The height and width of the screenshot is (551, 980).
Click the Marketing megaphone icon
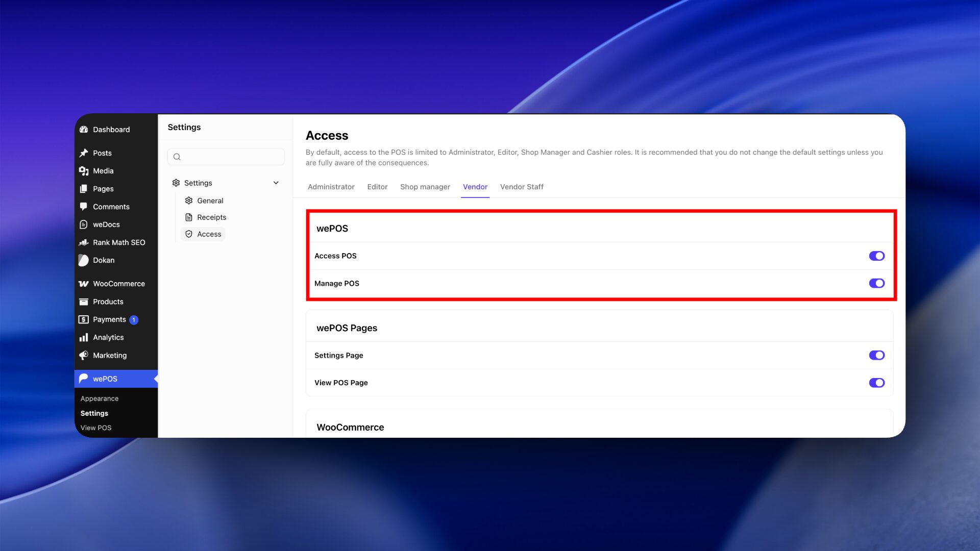pyautogui.click(x=84, y=355)
